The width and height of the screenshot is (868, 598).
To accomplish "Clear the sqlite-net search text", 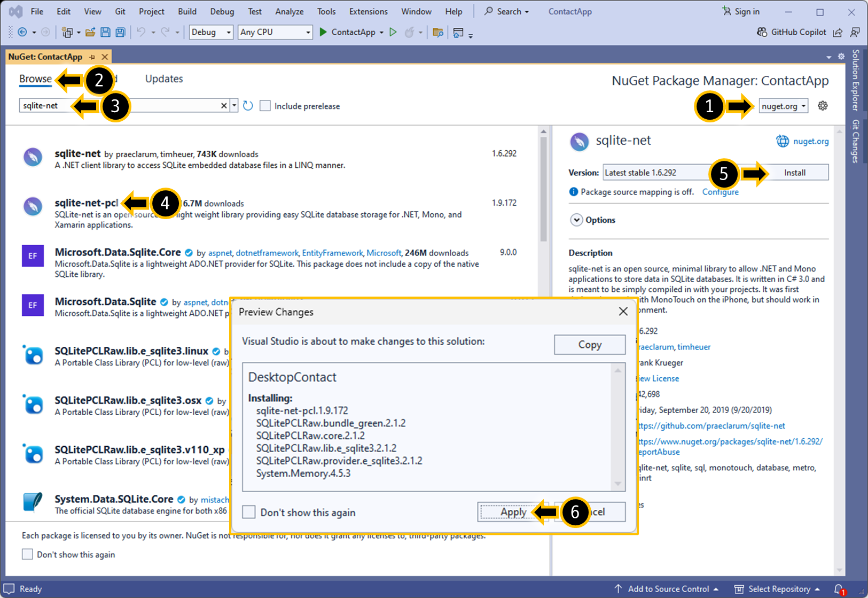I will coord(224,106).
